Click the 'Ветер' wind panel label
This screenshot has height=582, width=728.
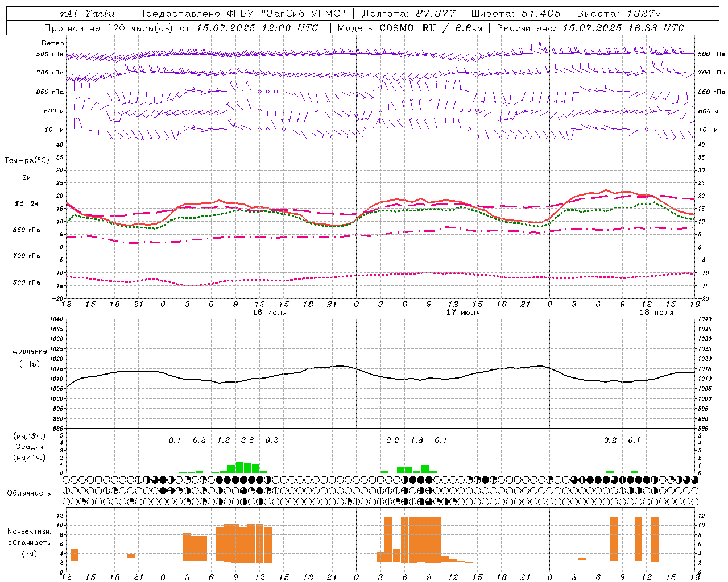point(53,43)
